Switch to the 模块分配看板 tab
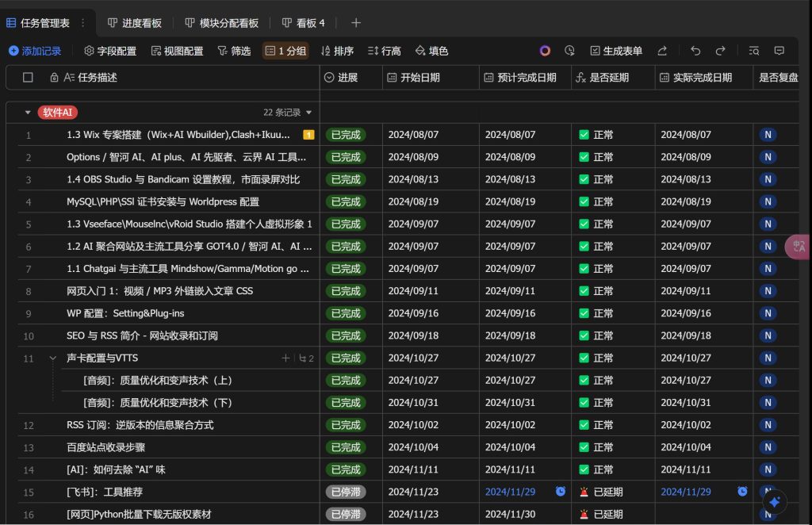Screen dimensions: 812x525 click(220, 22)
